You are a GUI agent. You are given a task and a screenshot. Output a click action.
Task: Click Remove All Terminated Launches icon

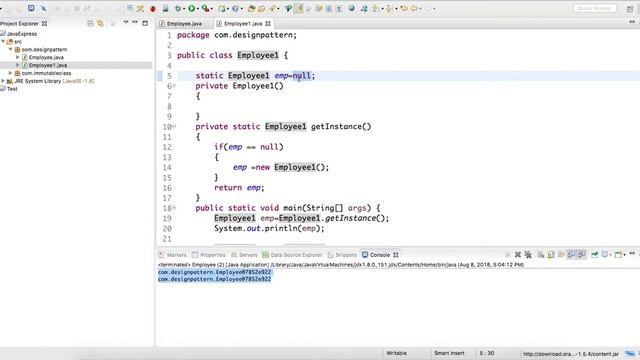click(x=528, y=255)
